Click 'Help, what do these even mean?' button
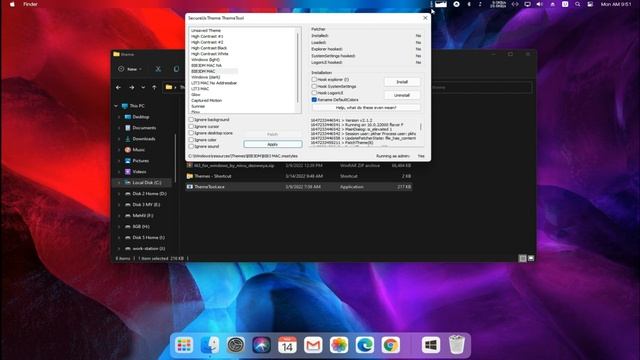640x360 pixels. pos(366,107)
